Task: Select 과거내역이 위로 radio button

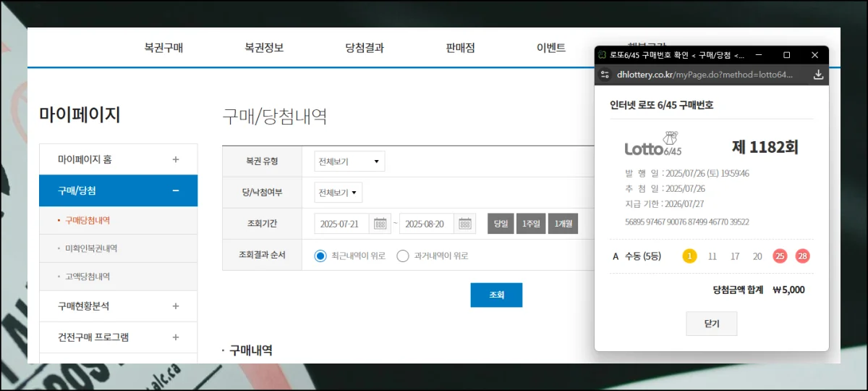Action: (403, 256)
